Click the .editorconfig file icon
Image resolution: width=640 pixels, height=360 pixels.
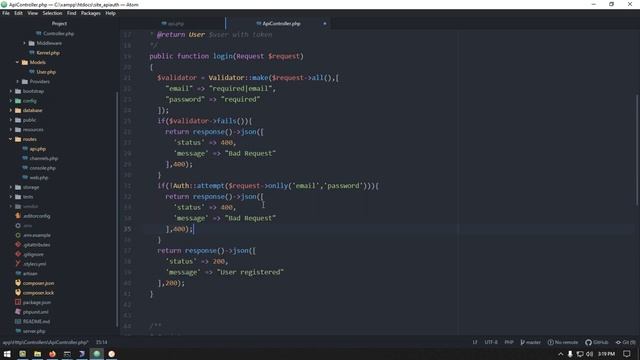[18, 216]
